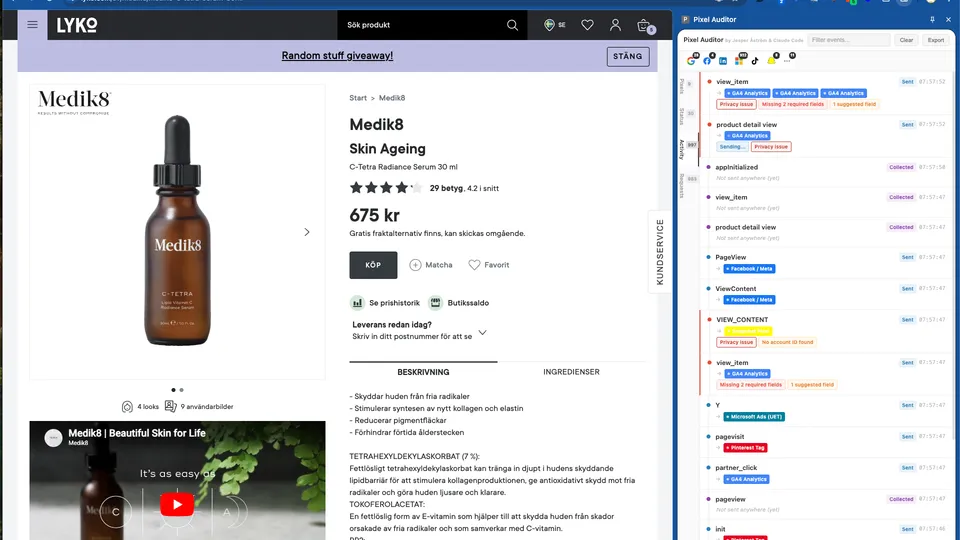Image resolution: width=960 pixels, height=540 pixels.
Task: Click the Medik8 breadcrumb link
Action: (392, 98)
